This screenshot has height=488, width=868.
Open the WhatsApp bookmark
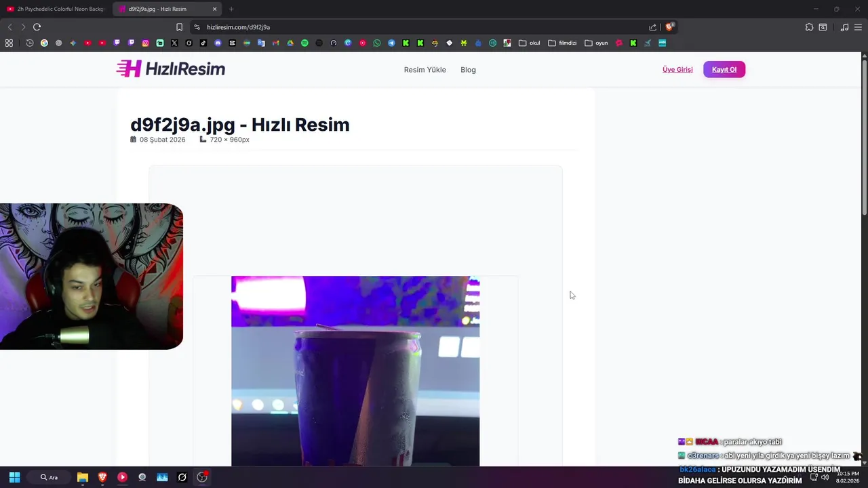(x=377, y=43)
